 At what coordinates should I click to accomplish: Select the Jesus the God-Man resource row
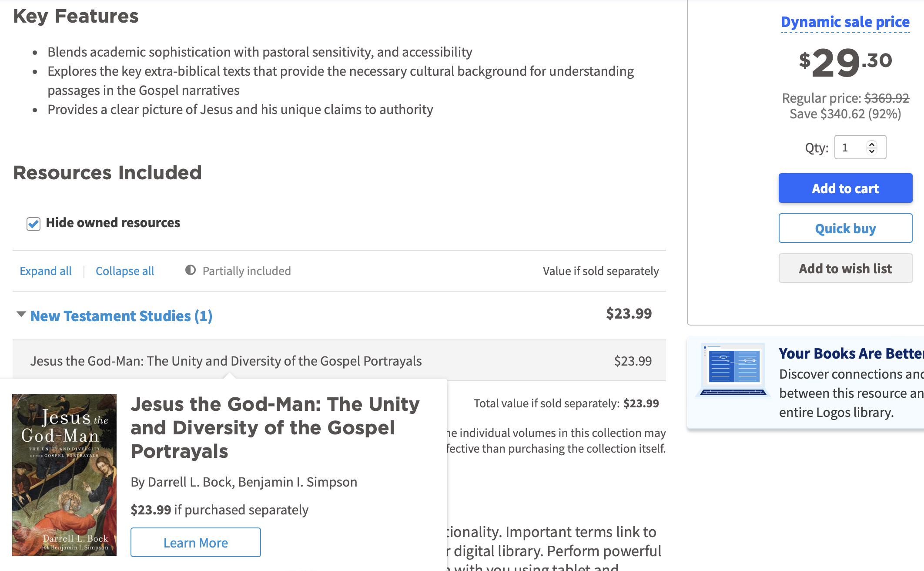point(339,361)
